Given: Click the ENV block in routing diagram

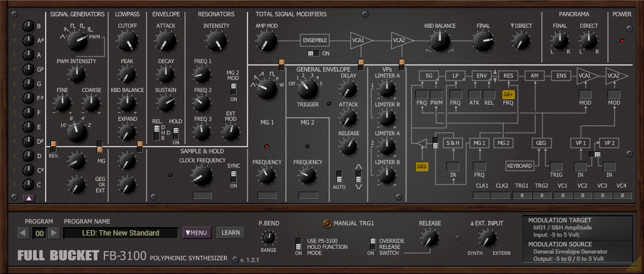Looking at the screenshot, I should coord(481,76).
